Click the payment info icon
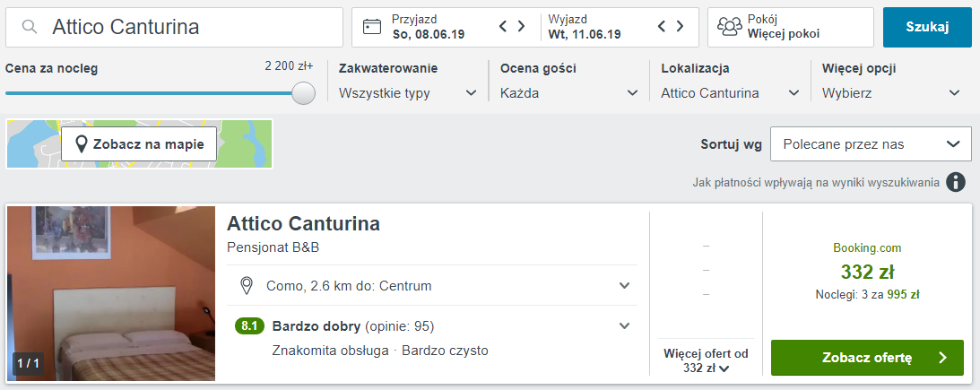This screenshot has width=980, height=390. [x=957, y=183]
